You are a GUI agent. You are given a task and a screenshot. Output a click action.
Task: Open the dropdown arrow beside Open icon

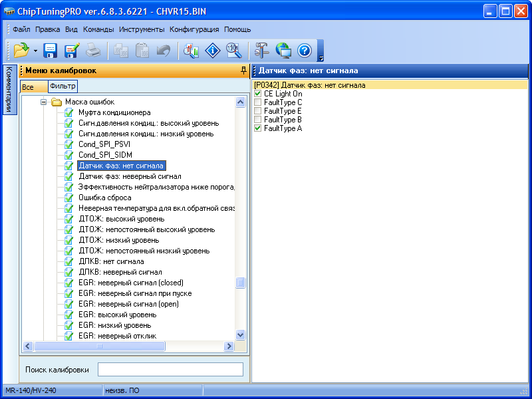click(x=35, y=51)
